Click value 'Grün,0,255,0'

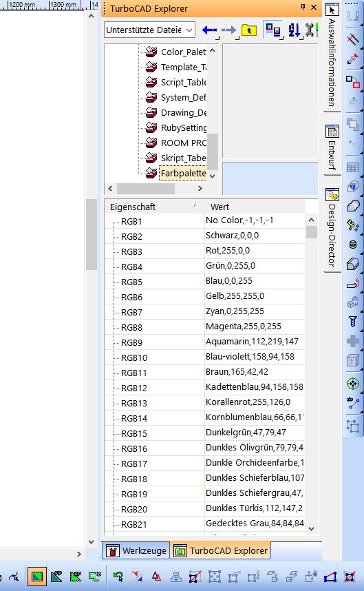click(x=231, y=266)
